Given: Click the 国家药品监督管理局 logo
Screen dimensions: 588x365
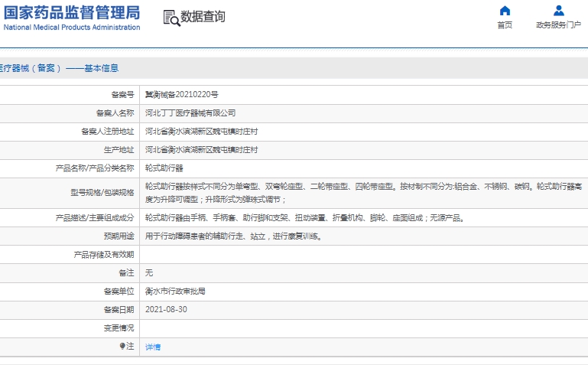Looking at the screenshot, I should [72, 13].
